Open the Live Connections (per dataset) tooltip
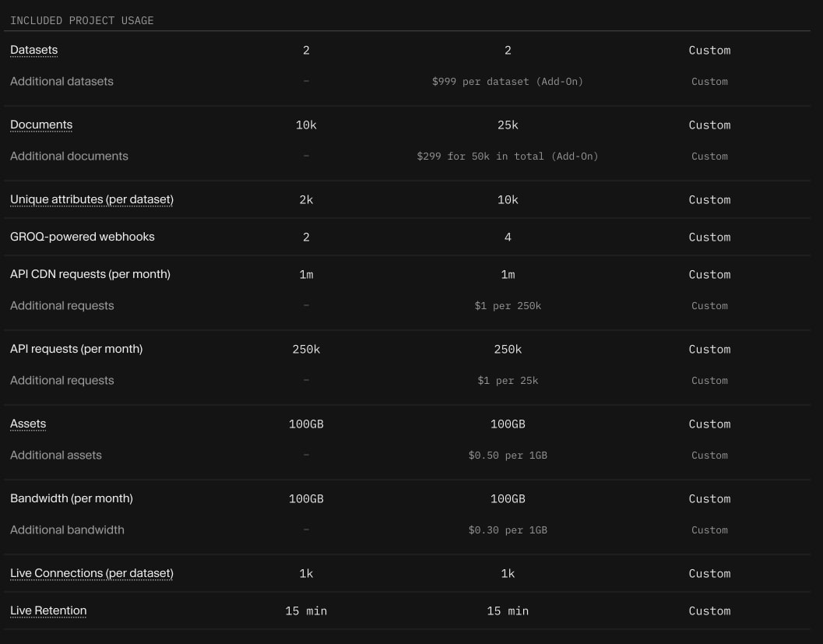This screenshot has width=823, height=644. click(x=91, y=573)
